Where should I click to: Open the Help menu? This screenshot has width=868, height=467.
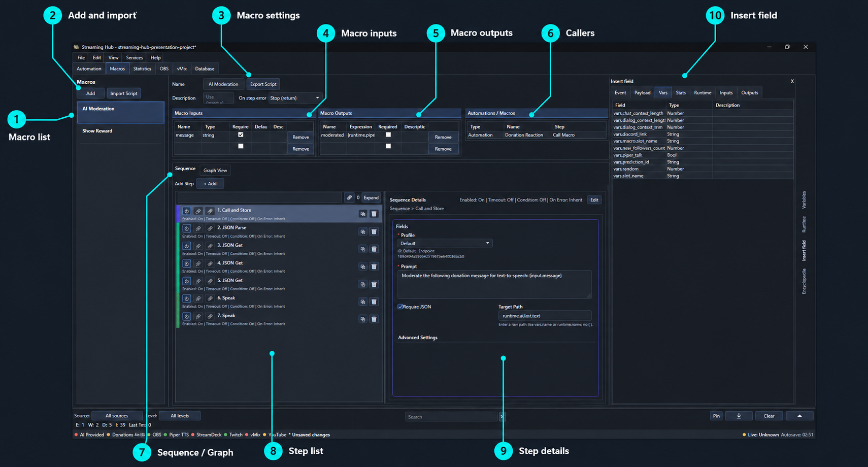pos(156,58)
